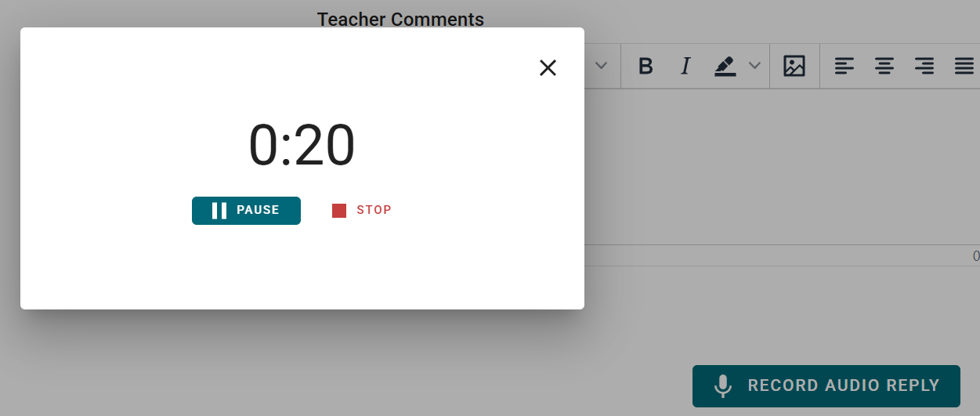This screenshot has width=980, height=416.
Task: Apply italic formatting with the I icon
Action: tap(685, 67)
